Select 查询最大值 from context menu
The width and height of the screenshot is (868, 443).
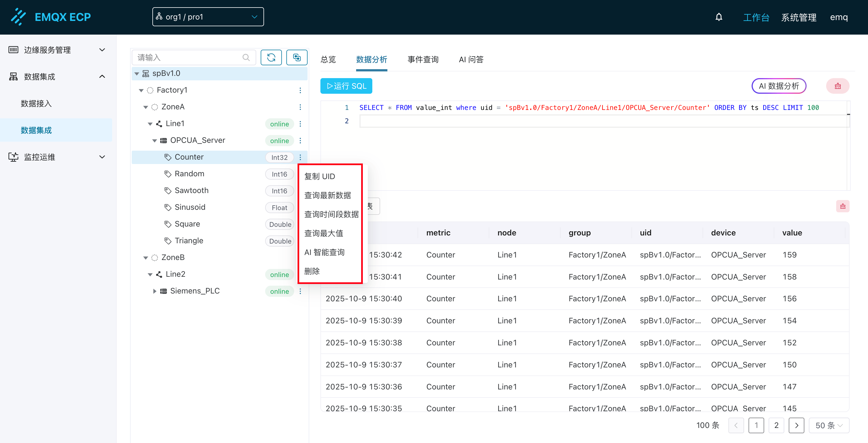[323, 233]
